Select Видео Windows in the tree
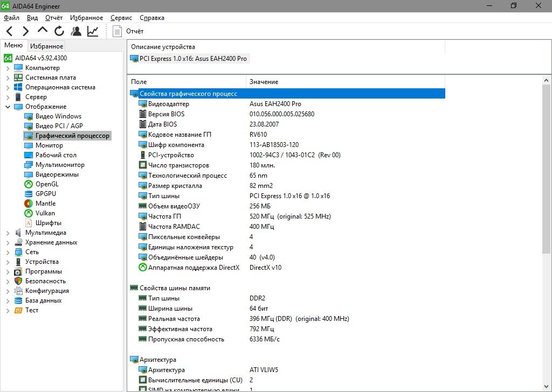This screenshot has height=392, width=552. (58, 116)
